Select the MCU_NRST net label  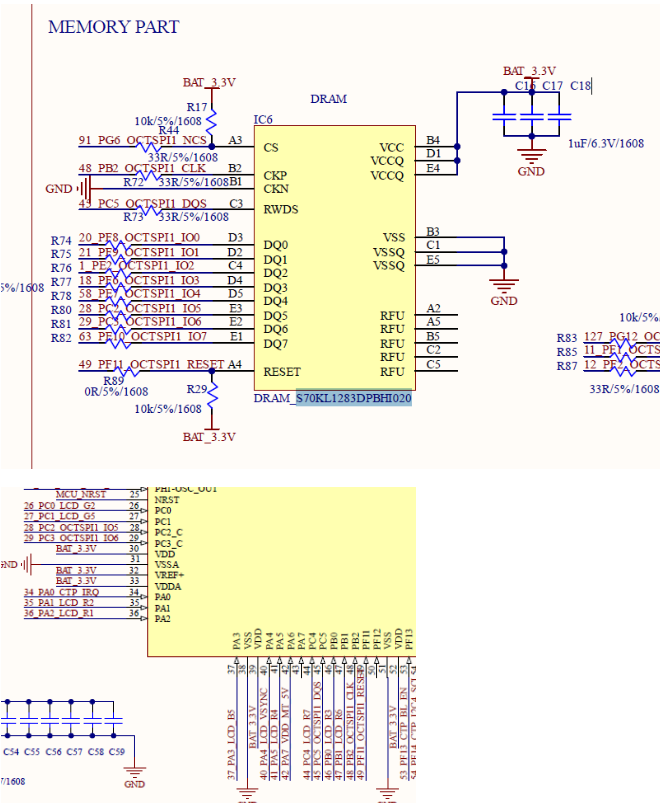pyautogui.click(x=81, y=494)
